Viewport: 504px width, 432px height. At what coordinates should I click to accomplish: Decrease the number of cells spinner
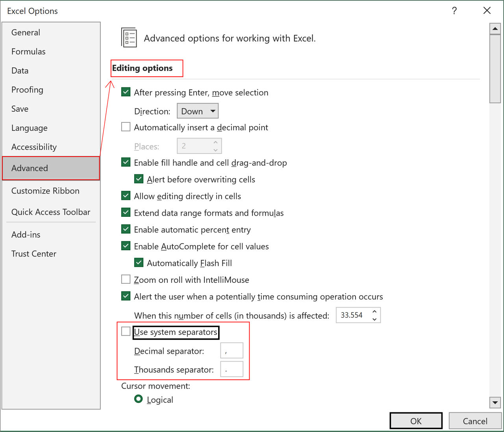coord(374,319)
